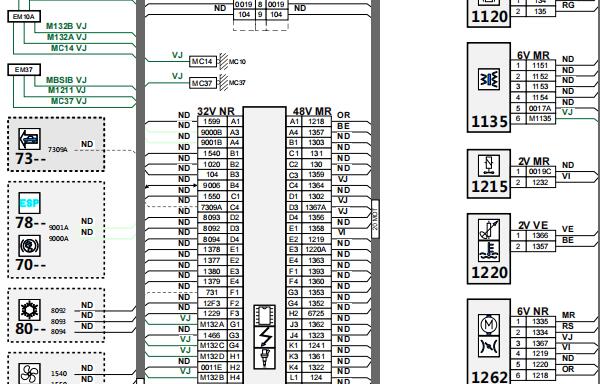600x384 pixels.
Task: Select wire cell 1367A at pin D3
Action: [317, 207]
